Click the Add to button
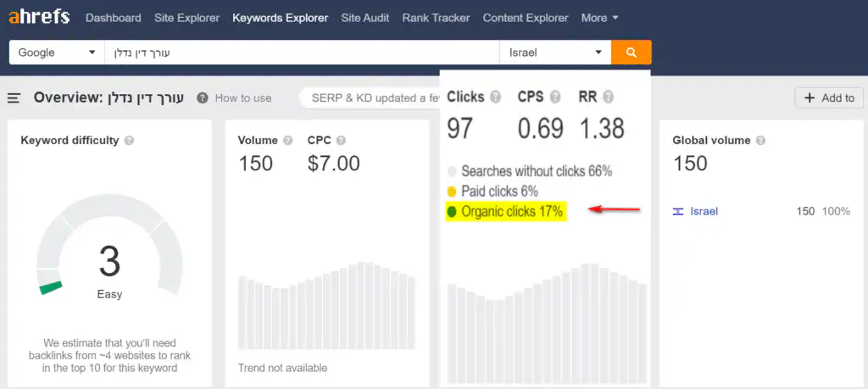This screenshot has width=868, height=389. [x=828, y=98]
